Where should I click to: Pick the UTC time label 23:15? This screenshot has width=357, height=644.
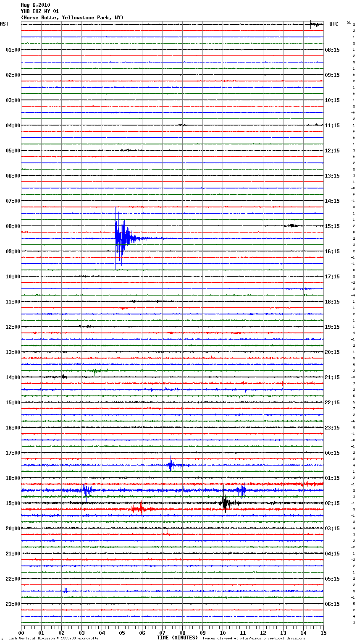pos(332,428)
